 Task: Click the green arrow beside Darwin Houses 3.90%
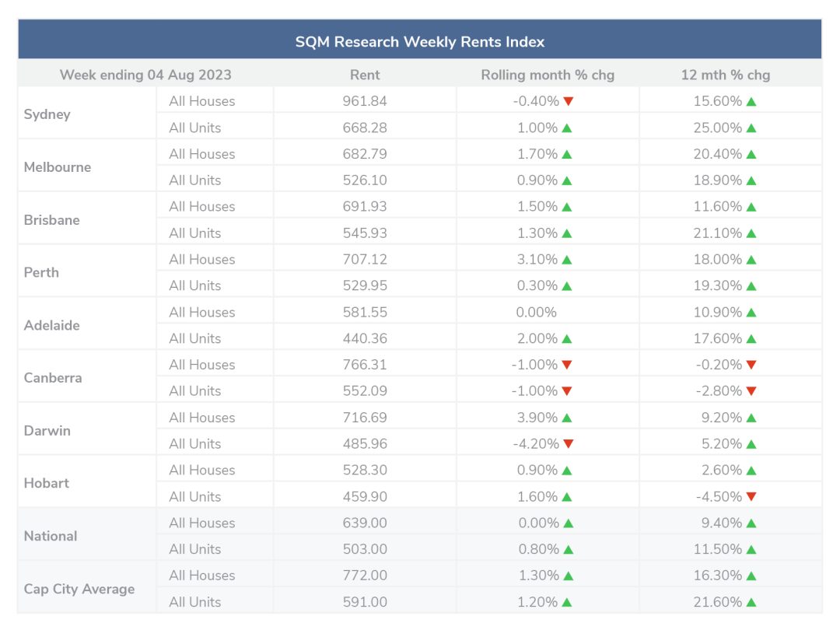[567, 418]
